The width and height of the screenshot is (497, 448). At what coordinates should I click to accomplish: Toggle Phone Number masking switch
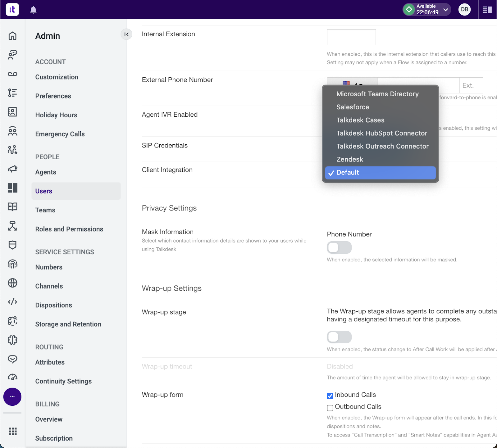pos(339,247)
